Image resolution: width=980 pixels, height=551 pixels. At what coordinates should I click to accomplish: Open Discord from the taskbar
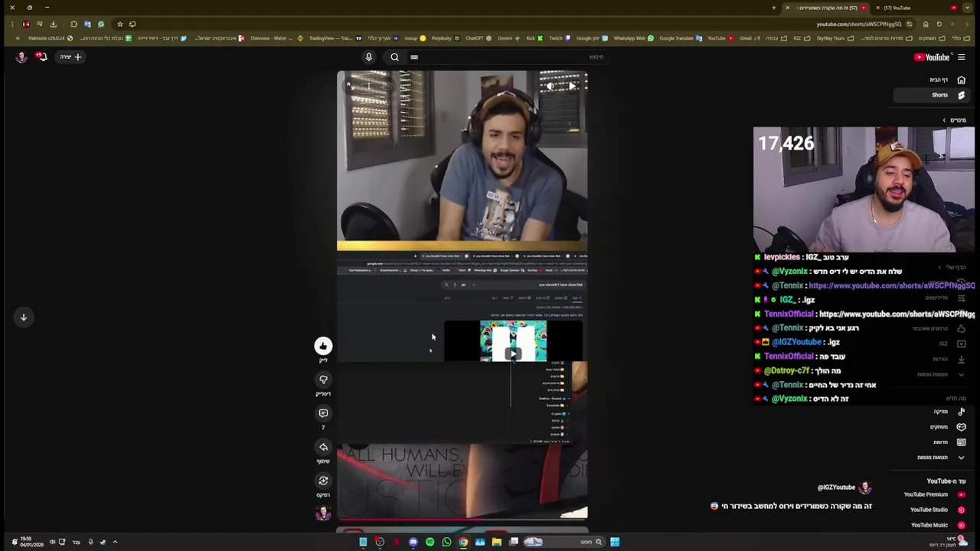(x=413, y=542)
